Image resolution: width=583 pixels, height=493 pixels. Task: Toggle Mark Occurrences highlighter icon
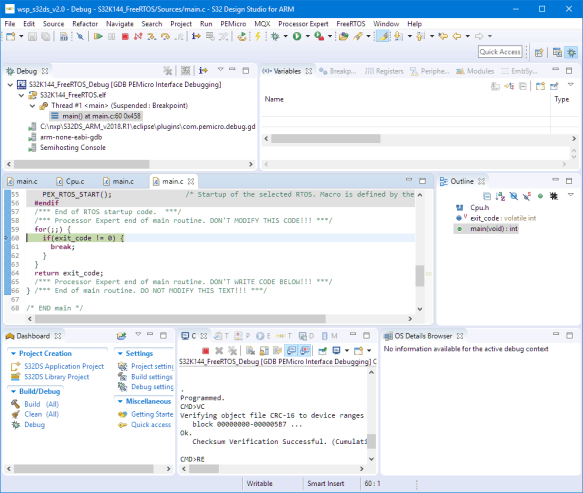(x=383, y=36)
